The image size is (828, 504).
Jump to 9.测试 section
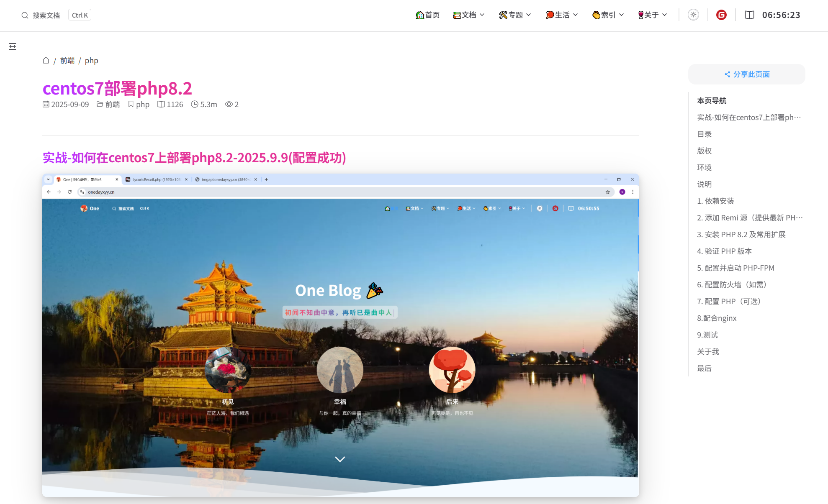[707, 335]
